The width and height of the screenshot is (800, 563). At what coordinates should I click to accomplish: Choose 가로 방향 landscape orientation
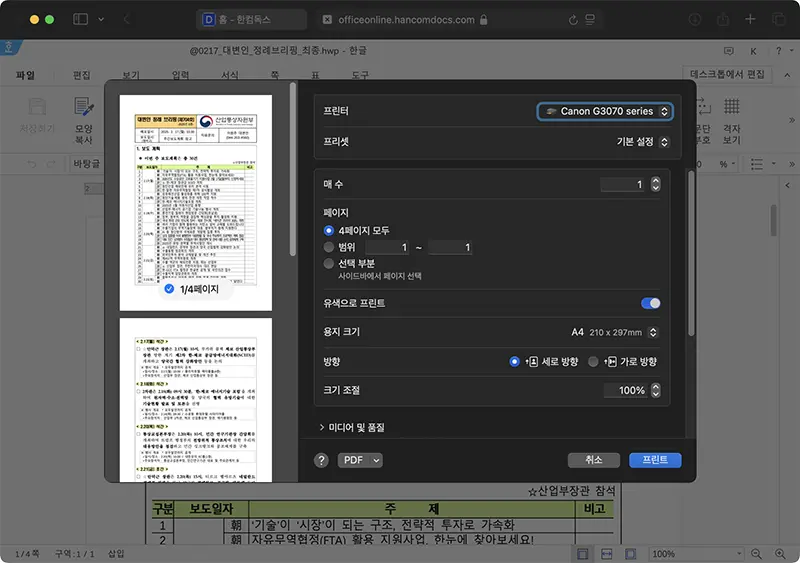point(593,362)
